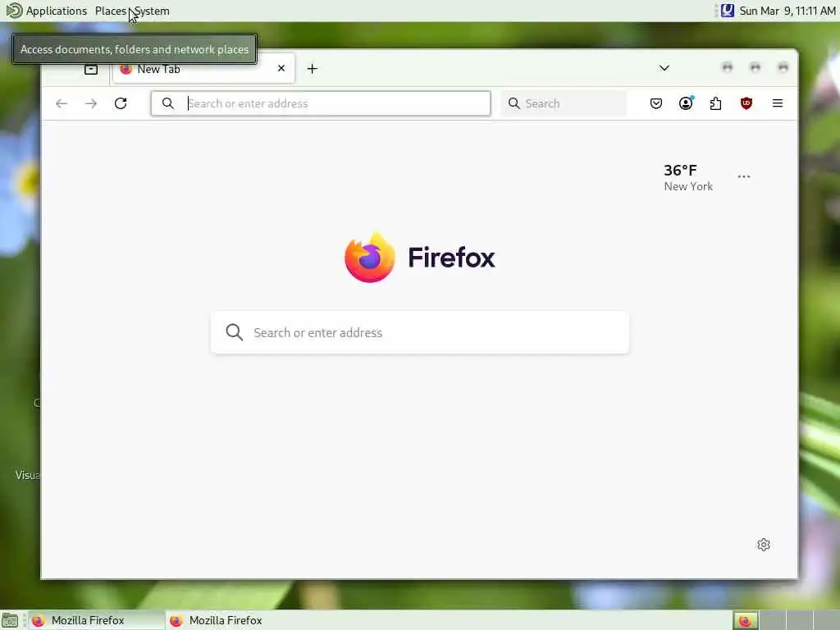Open the Firefox hamburger menu
Image resolution: width=840 pixels, height=630 pixels.
tap(778, 103)
